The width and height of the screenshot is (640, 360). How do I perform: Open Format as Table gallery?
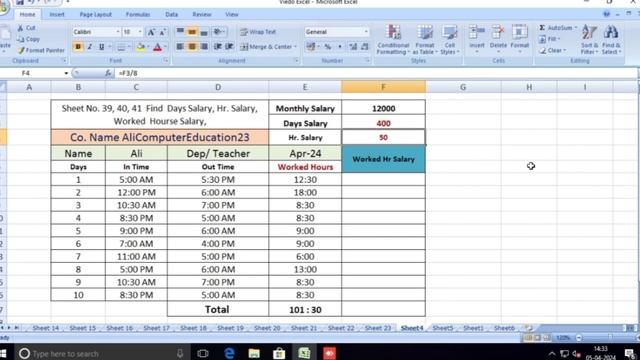point(425,40)
